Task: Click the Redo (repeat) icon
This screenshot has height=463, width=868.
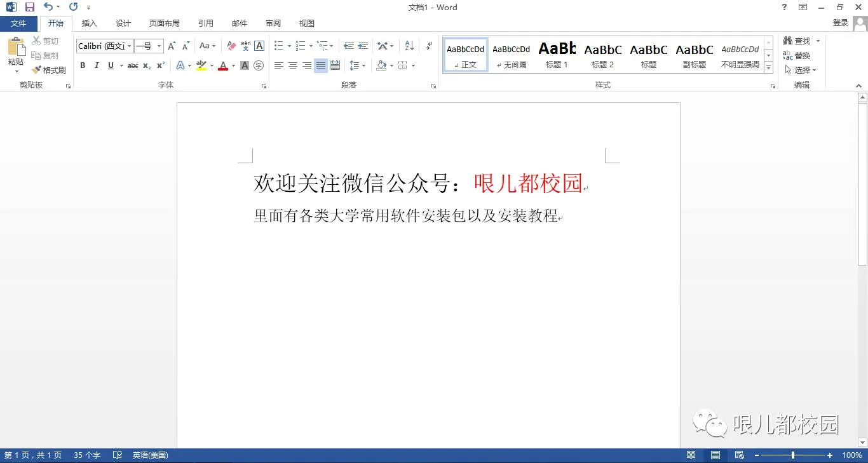Action: 73,7
